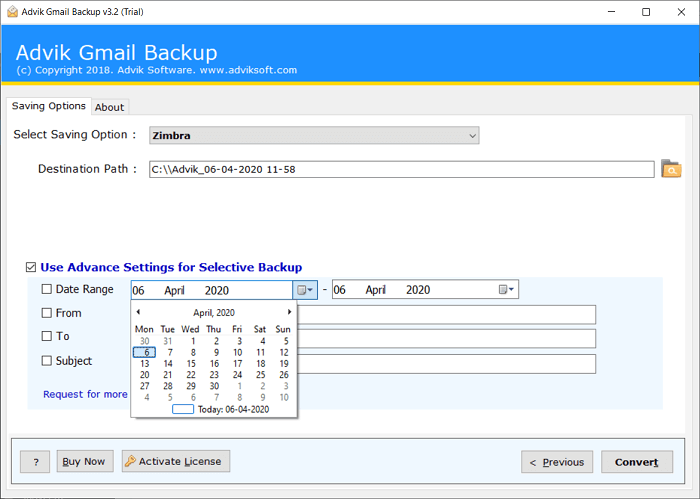700x499 pixels.
Task: Click the From filter text field
Action: (x=446, y=315)
